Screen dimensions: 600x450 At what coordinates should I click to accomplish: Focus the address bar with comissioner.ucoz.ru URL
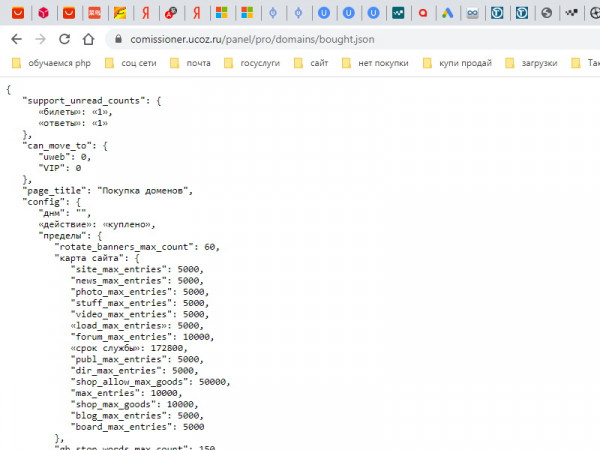pos(252,39)
